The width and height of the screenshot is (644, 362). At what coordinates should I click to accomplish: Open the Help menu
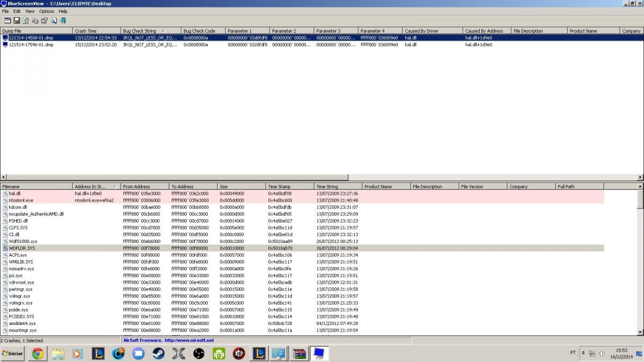click(63, 11)
